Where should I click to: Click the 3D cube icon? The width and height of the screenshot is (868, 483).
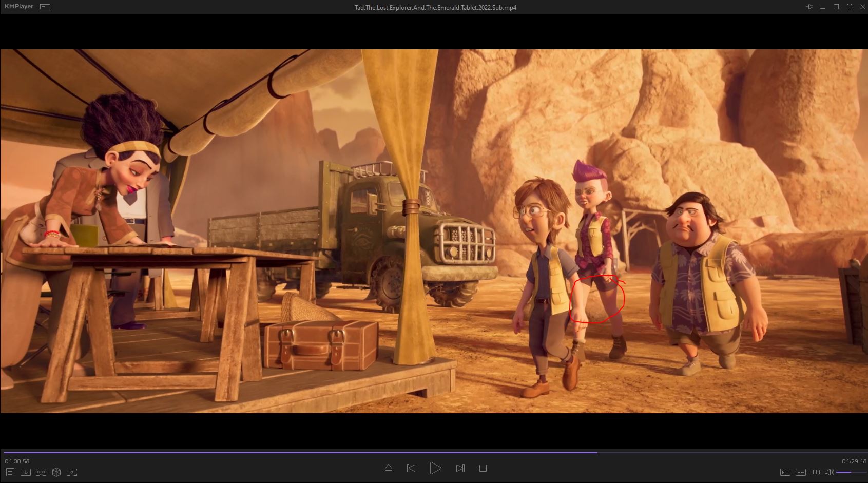(56, 472)
